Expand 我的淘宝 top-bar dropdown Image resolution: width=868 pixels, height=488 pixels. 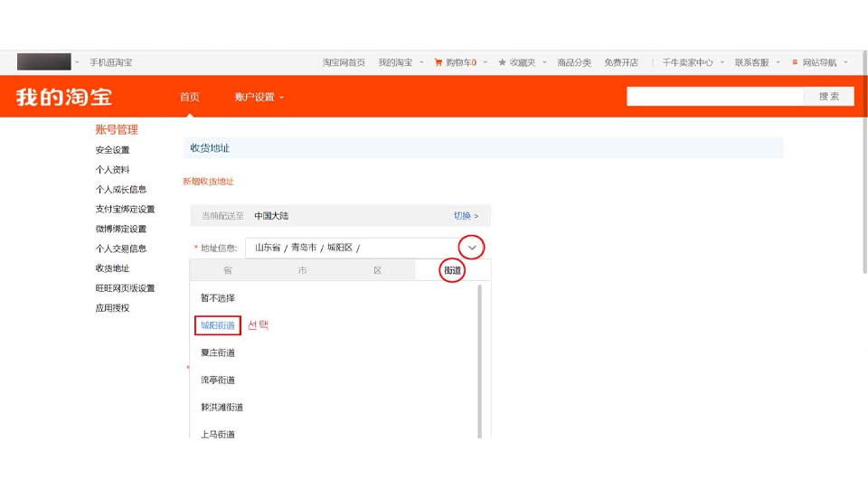[x=421, y=62]
